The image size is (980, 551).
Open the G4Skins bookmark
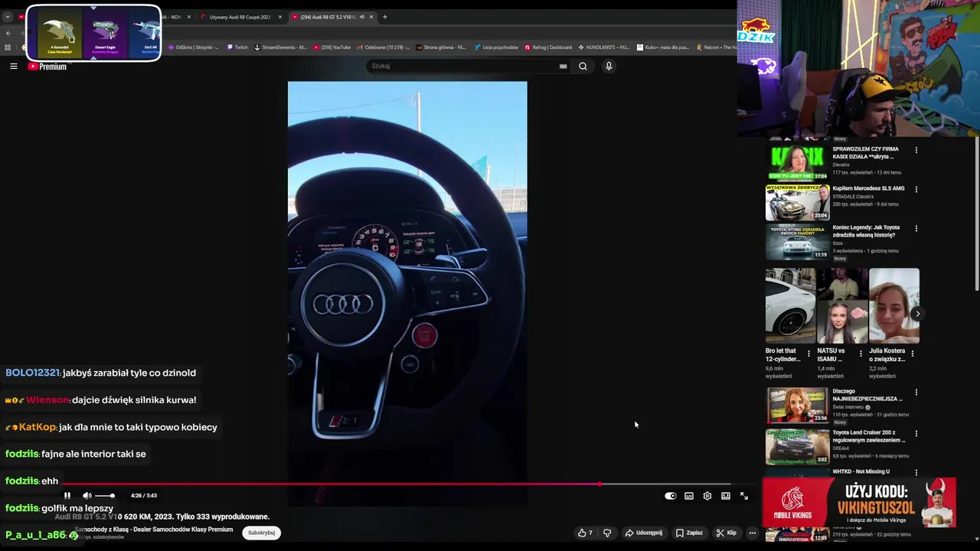(x=194, y=47)
